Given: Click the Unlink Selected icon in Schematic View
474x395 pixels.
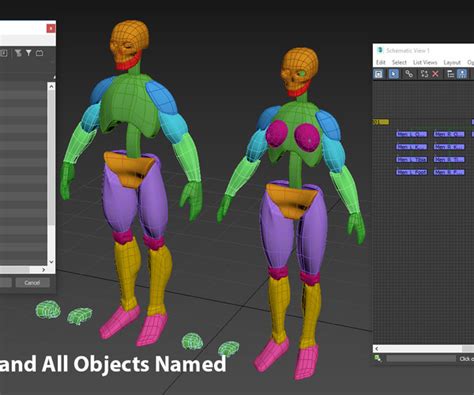Looking at the screenshot, I should [x=424, y=74].
